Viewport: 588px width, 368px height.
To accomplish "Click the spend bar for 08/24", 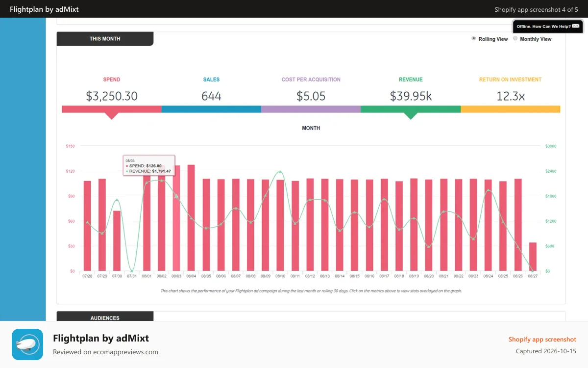I will [488, 225].
